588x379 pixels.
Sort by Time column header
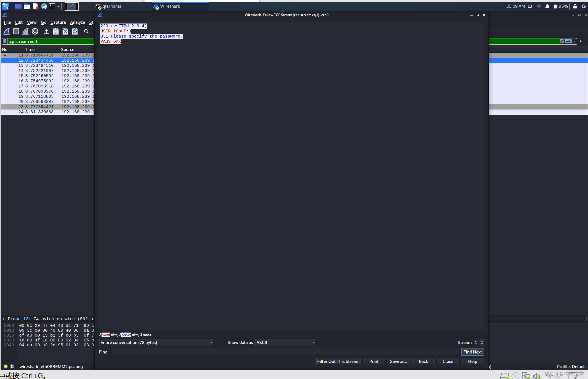pyautogui.click(x=42, y=49)
